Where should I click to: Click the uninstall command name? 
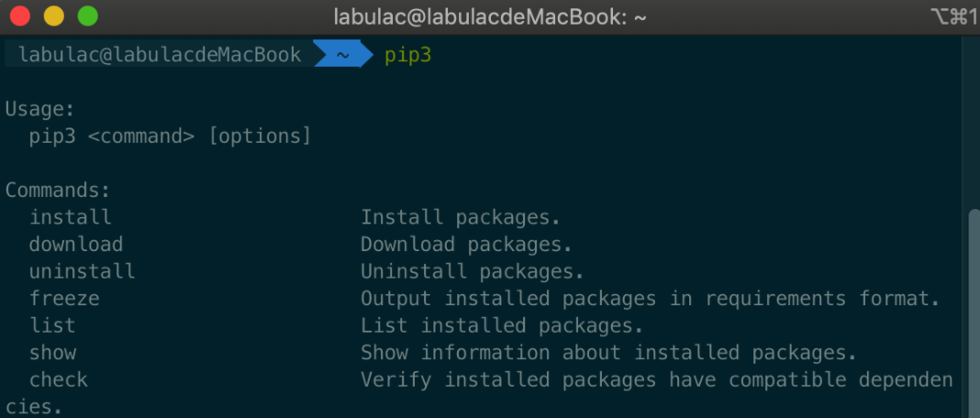(82, 271)
